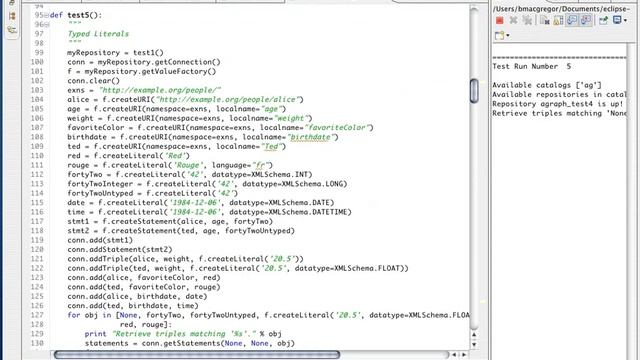Click 'XMLSchema.DATE' on line 115
Image resolution: width=640 pixels, height=360 pixels.
(300, 203)
